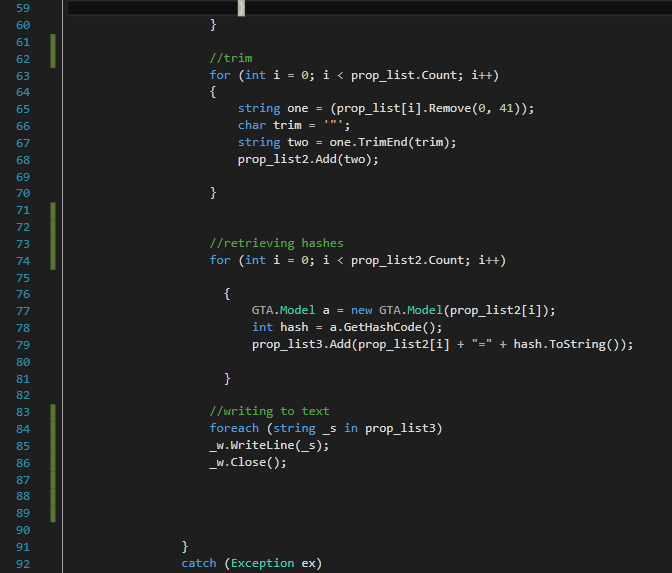Click the //writing to text comment

coord(269,411)
